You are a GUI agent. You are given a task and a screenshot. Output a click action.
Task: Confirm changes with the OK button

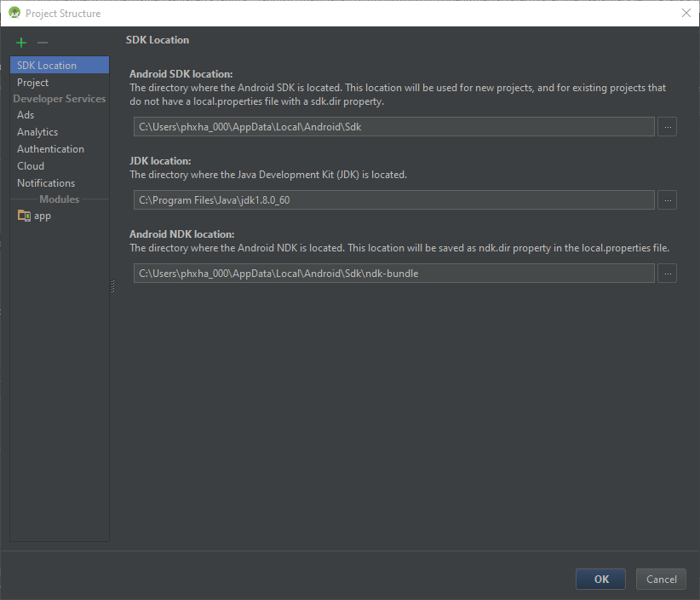[x=600, y=580]
